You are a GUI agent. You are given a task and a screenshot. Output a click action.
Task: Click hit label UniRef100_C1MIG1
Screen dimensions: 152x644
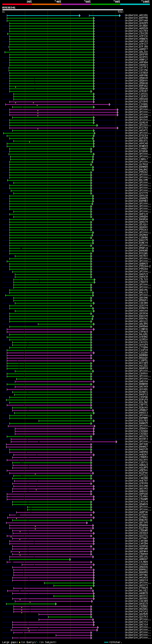tap(136, 94)
